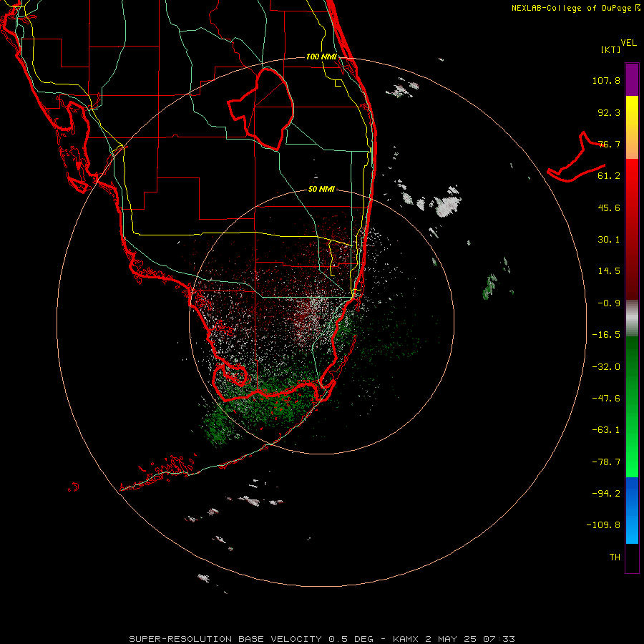644x644 pixels.
Task: Click the 92.3 velocity scale value
Action: click(x=609, y=112)
